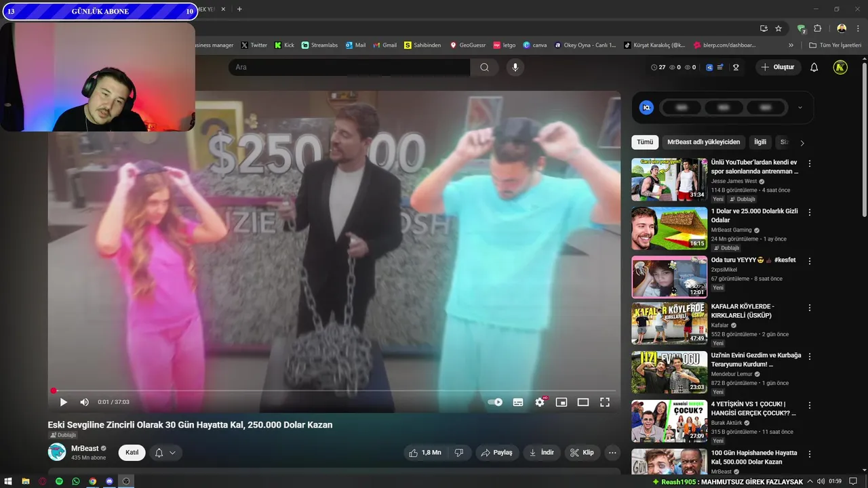Open Spotify from the taskbar
Screen dimensions: 868x488
[59, 481]
